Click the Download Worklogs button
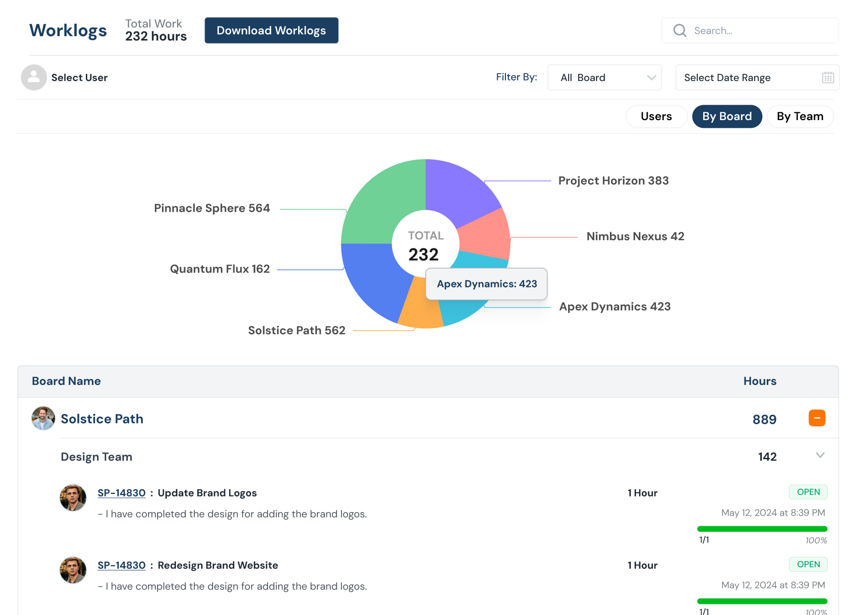 (271, 30)
